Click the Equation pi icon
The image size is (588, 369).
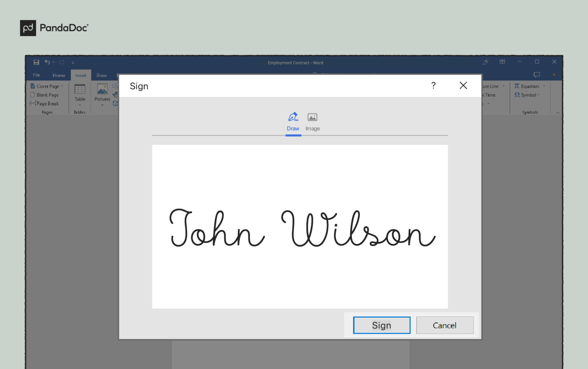pos(517,86)
